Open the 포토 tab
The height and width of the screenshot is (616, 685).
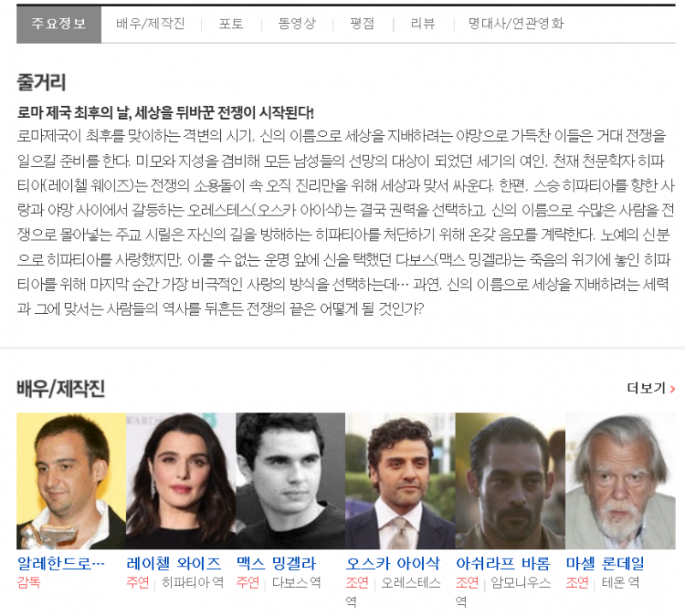(x=231, y=24)
